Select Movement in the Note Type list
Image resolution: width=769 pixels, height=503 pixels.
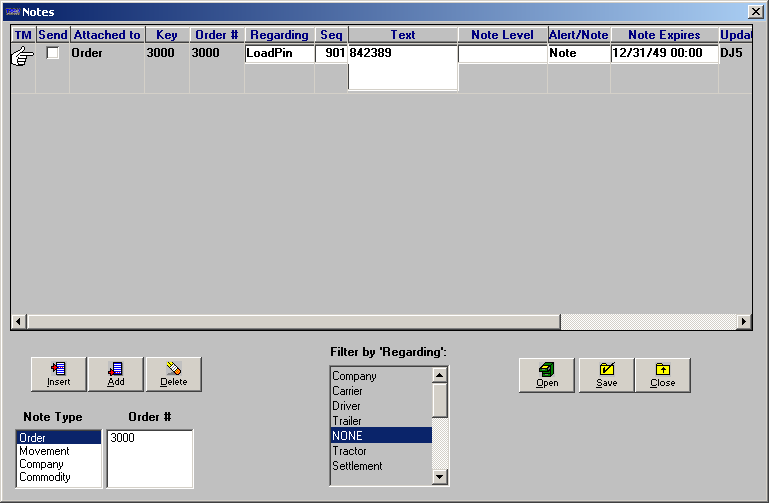coord(44,451)
